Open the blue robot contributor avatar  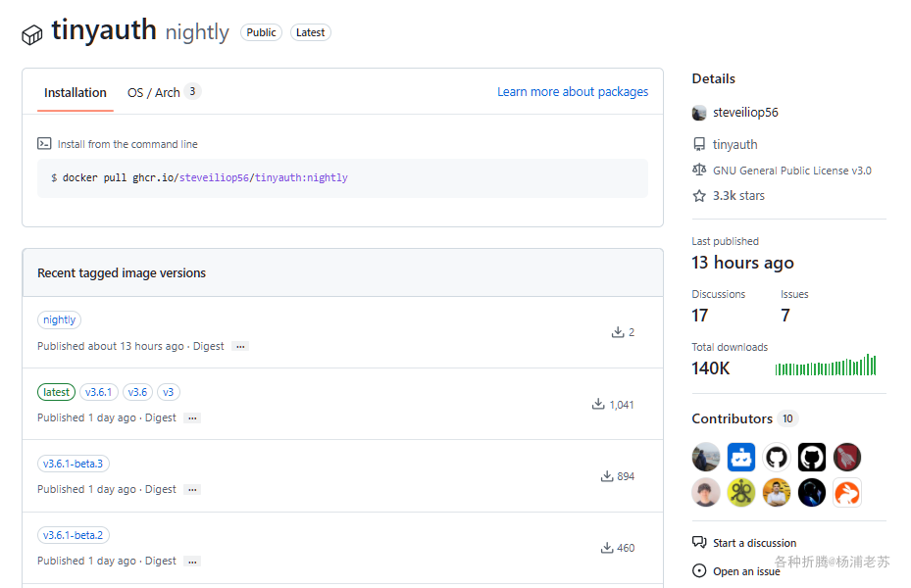point(741,457)
